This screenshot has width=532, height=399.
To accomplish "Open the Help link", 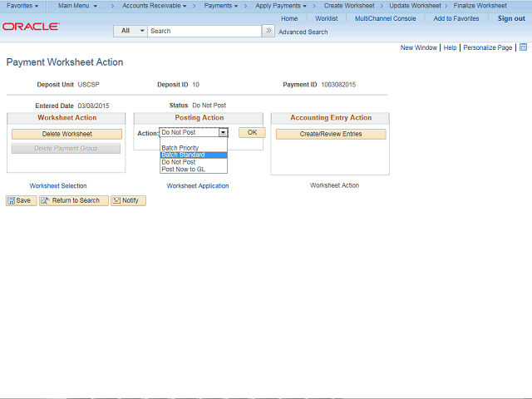I will pos(450,47).
